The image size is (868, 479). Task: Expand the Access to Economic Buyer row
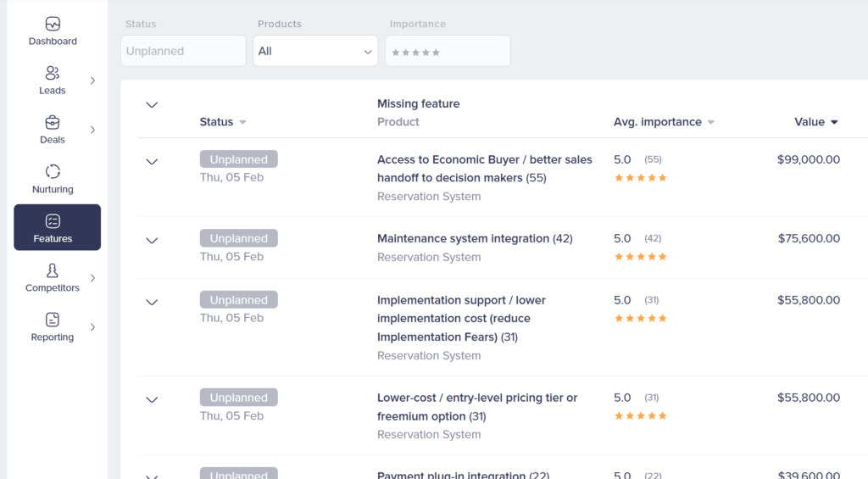pyautogui.click(x=152, y=162)
